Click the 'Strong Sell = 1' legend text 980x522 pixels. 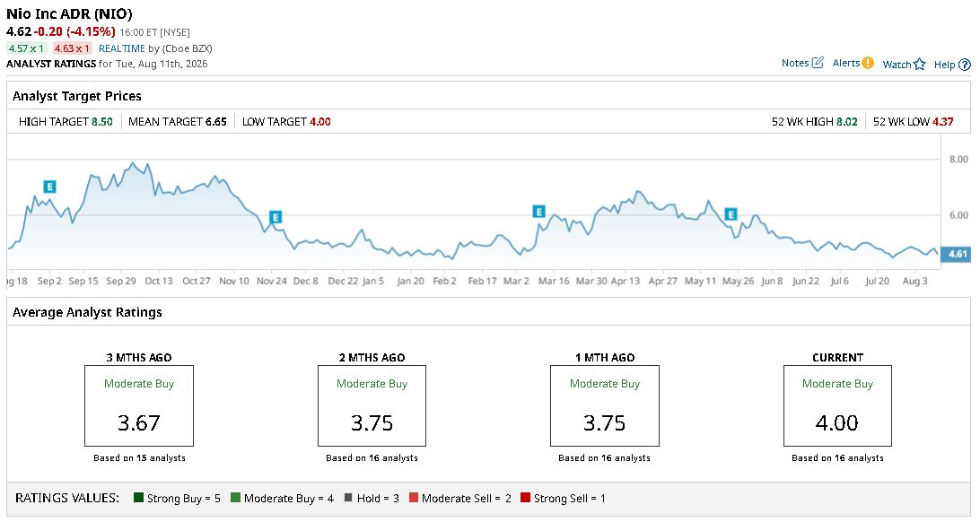[569, 499]
